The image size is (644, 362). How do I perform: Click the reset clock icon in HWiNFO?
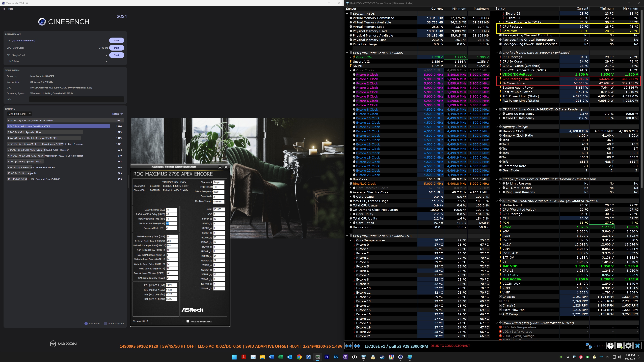[x=610, y=346]
